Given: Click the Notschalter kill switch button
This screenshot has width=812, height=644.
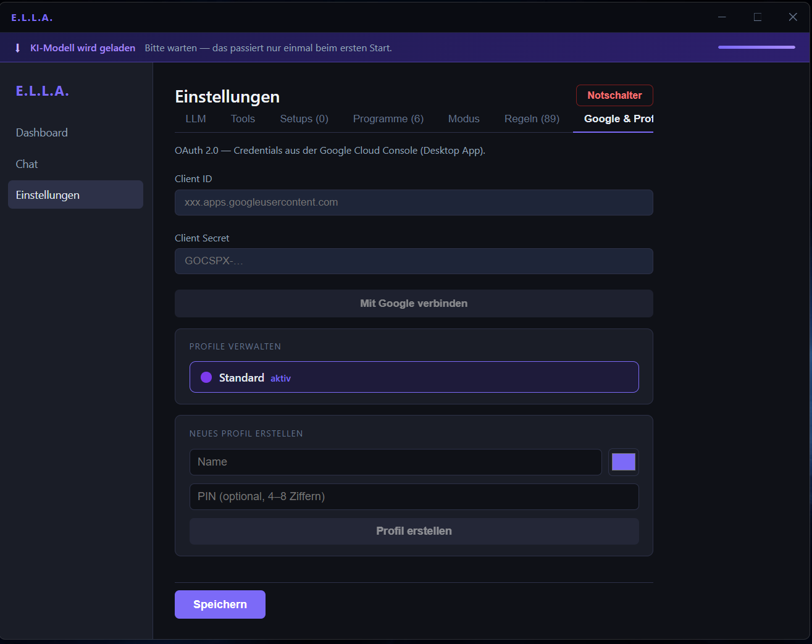Looking at the screenshot, I should [614, 95].
